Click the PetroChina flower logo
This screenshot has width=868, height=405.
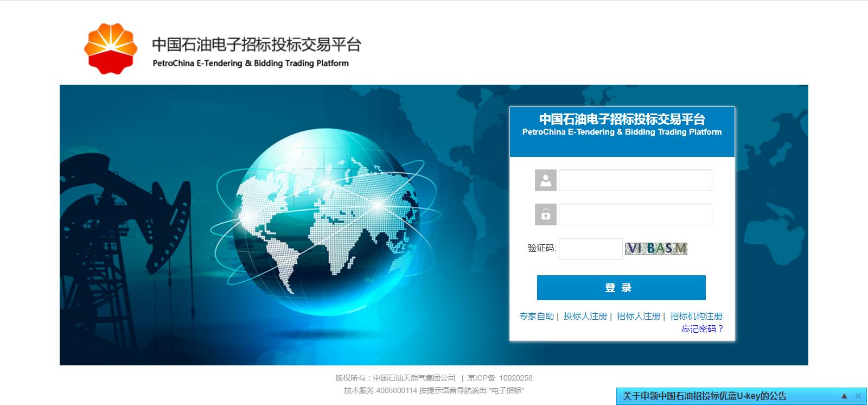point(111,49)
